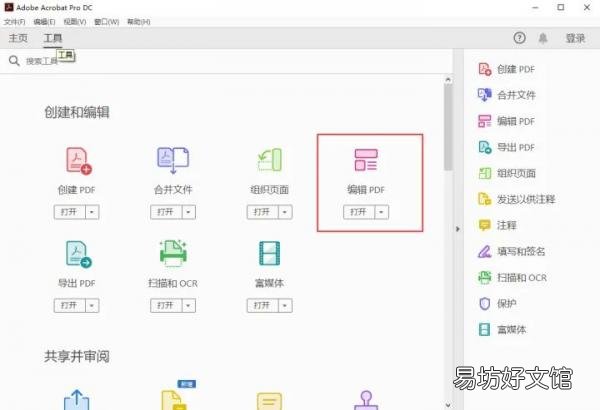Select 富媒体 film icon in right sidebar
600x410 pixels.
tap(485, 330)
